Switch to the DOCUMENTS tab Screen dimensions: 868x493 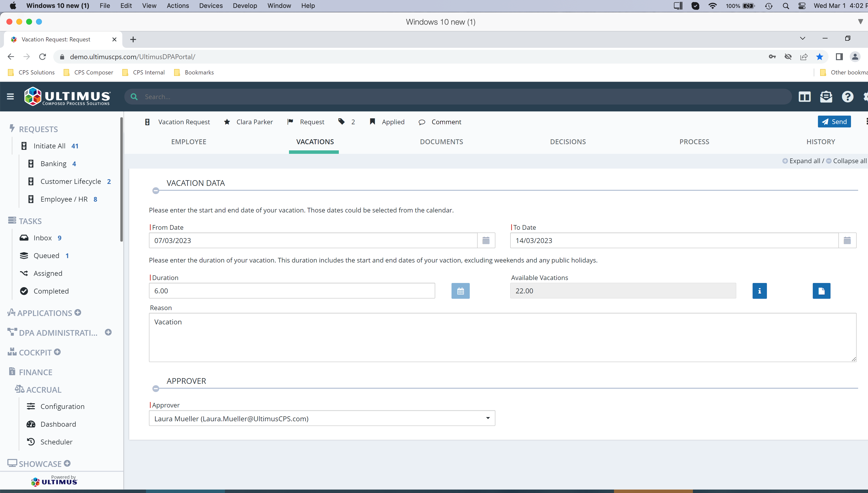[441, 142]
